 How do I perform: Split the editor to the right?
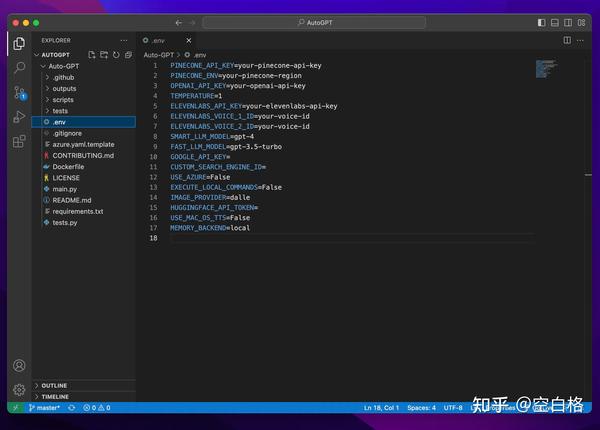[x=567, y=40]
